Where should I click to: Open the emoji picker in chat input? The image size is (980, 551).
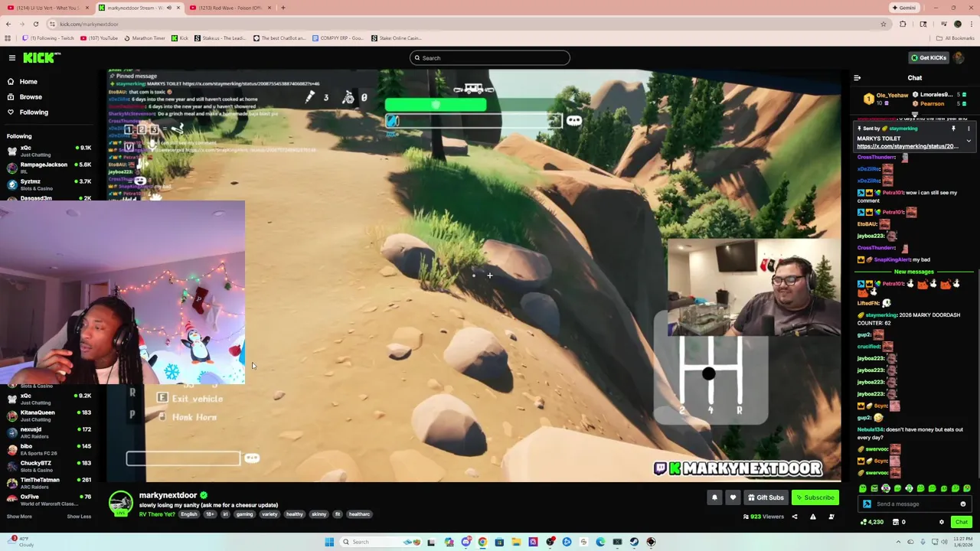pyautogui.click(x=963, y=504)
